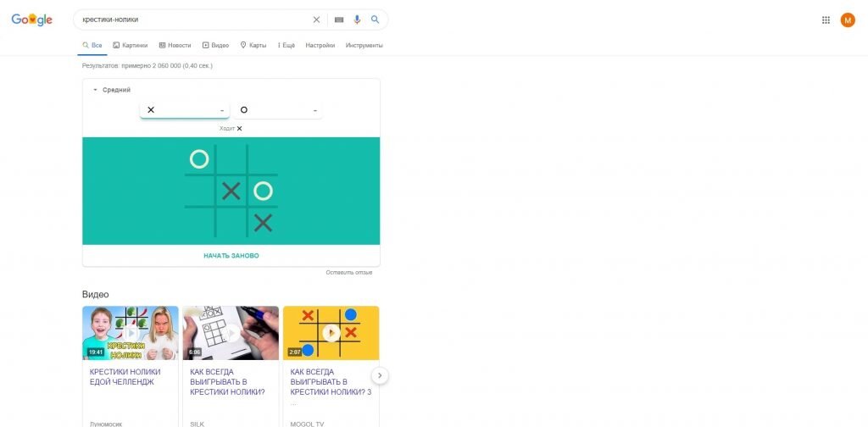The width and height of the screenshot is (868, 427).
Task: Click the Google logo
Action: coord(31,20)
